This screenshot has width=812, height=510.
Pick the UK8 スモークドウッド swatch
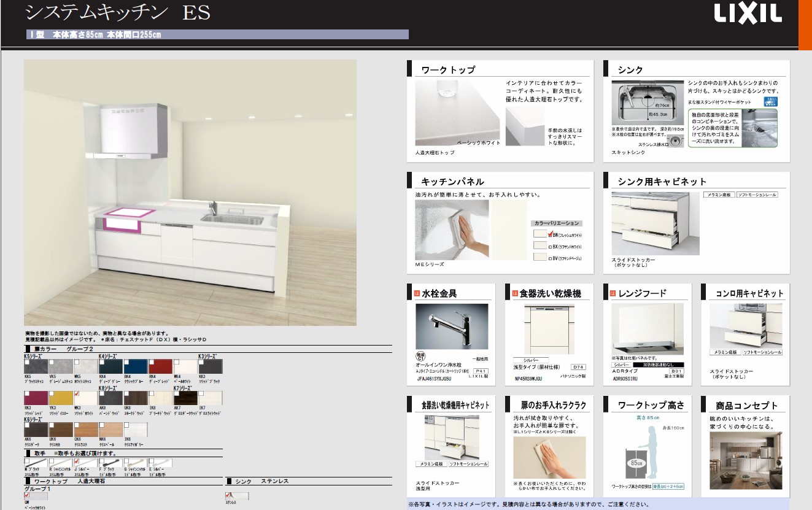(136, 398)
